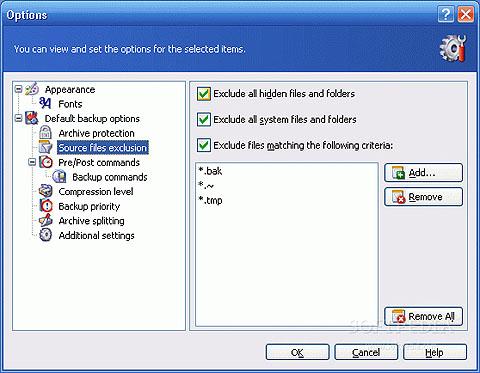Image resolution: width=480 pixels, height=373 pixels.
Task: Open Help from the bottom button
Action: point(435,352)
